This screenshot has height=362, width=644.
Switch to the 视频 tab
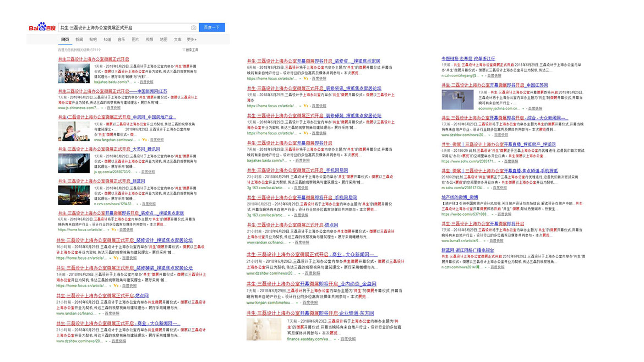tap(150, 40)
